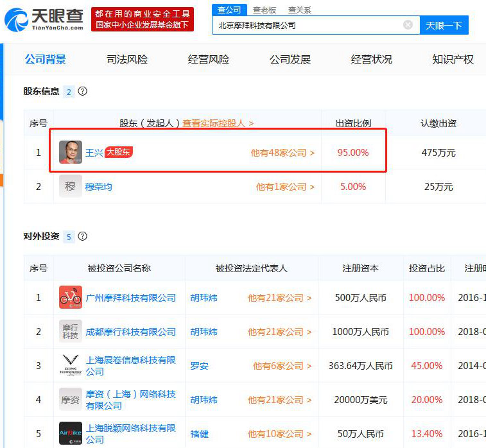
Task: Click the 13.40% investment ratio
Action: [x=427, y=434]
